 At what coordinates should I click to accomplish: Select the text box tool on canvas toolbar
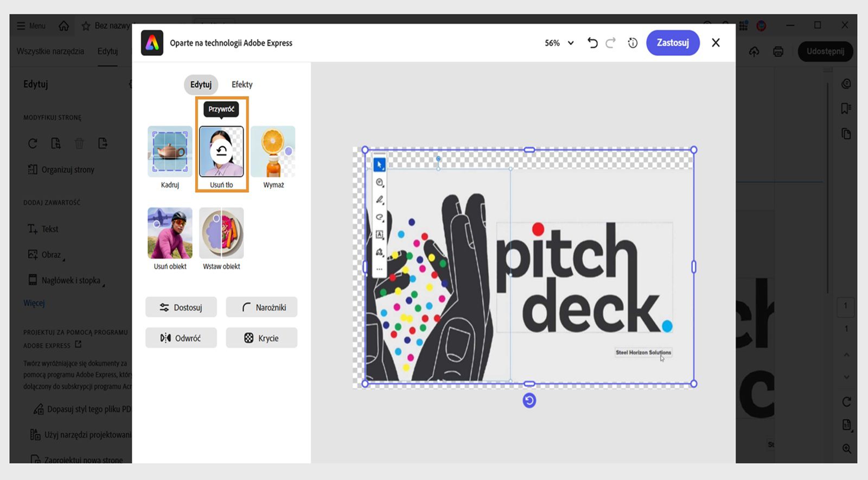380,235
